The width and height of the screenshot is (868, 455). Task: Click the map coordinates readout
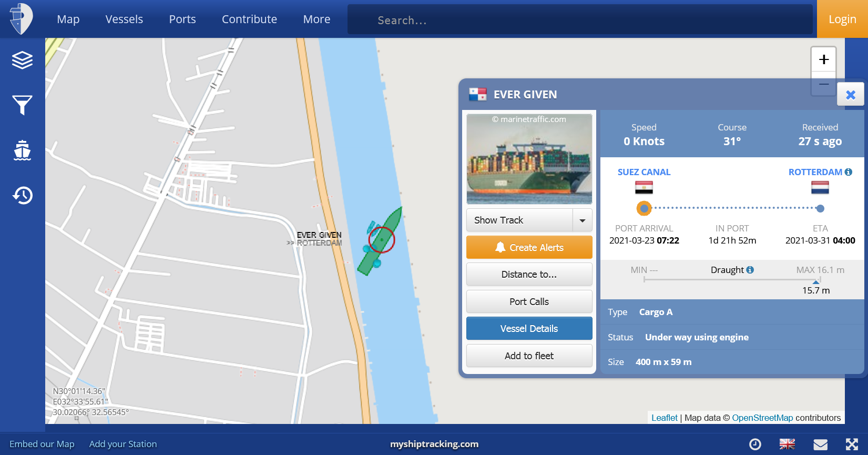(90, 402)
